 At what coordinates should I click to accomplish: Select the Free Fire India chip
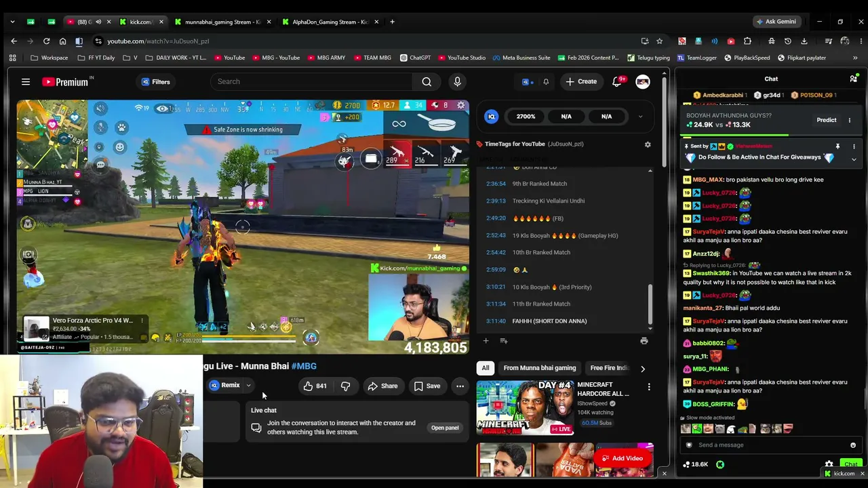coord(609,368)
